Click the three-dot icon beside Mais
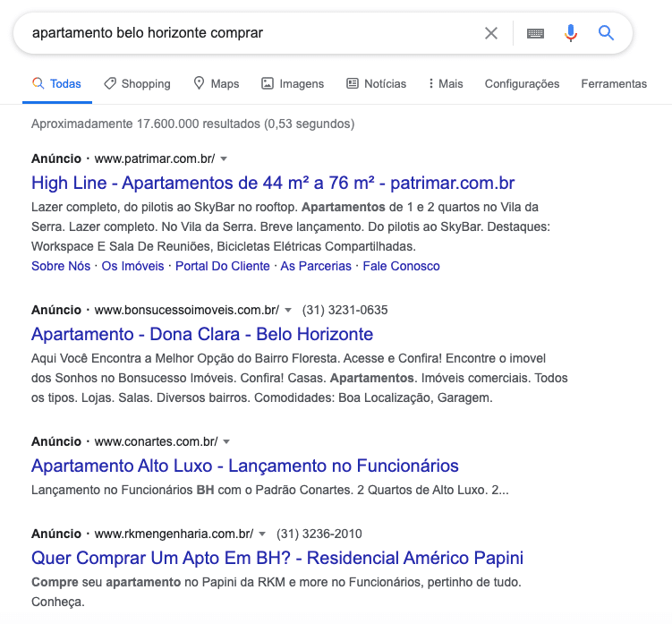The width and height of the screenshot is (672, 624). [431, 83]
